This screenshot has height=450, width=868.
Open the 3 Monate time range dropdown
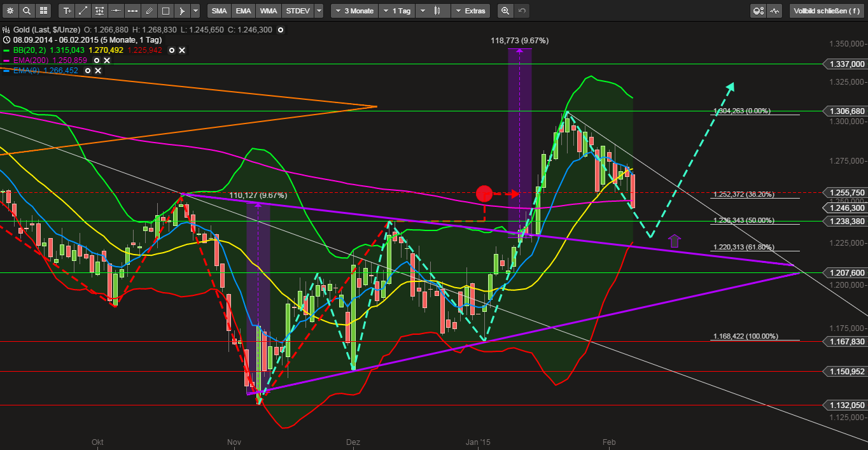pos(354,11)
